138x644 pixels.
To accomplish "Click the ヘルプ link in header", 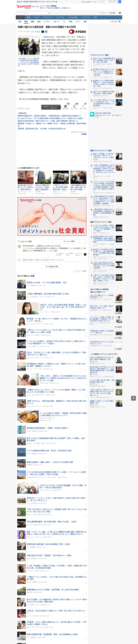I will (x=94, y=2).
